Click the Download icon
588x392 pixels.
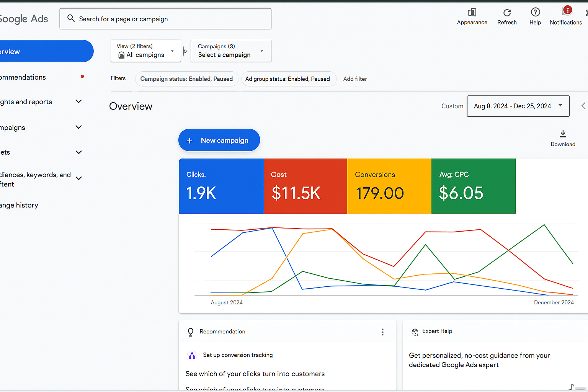[x=563, y=134]
